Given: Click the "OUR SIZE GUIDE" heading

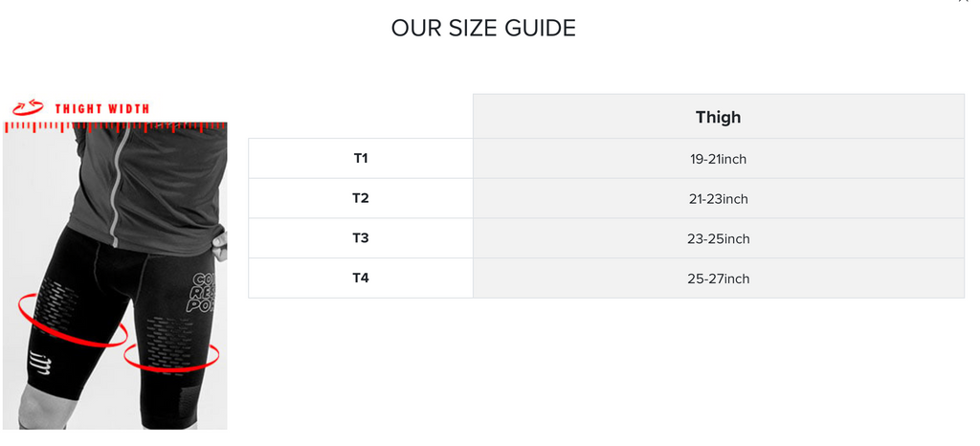Looking at the screenshot, I should coord(483,29).
